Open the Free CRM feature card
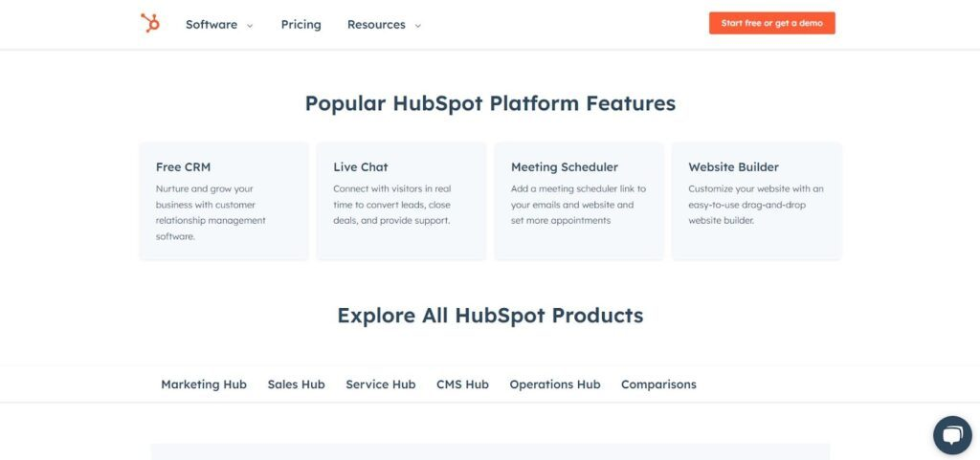 click(224, 201)
